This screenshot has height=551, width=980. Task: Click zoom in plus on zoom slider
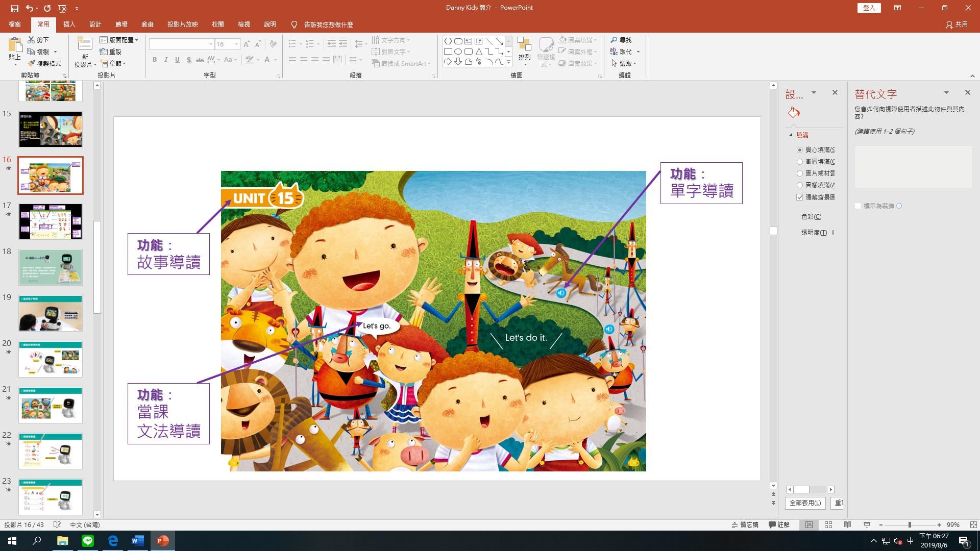click(x=939, y=524)
